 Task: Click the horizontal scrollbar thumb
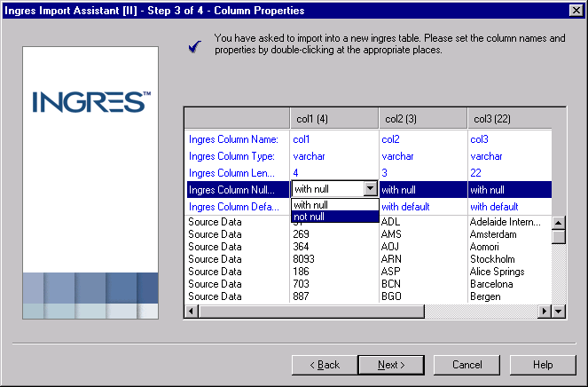tap(311, 312)
